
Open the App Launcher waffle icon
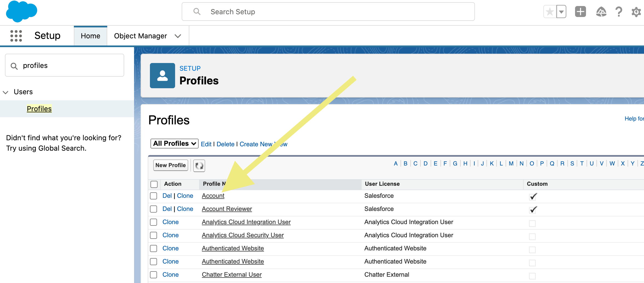[x=16, y=35]
